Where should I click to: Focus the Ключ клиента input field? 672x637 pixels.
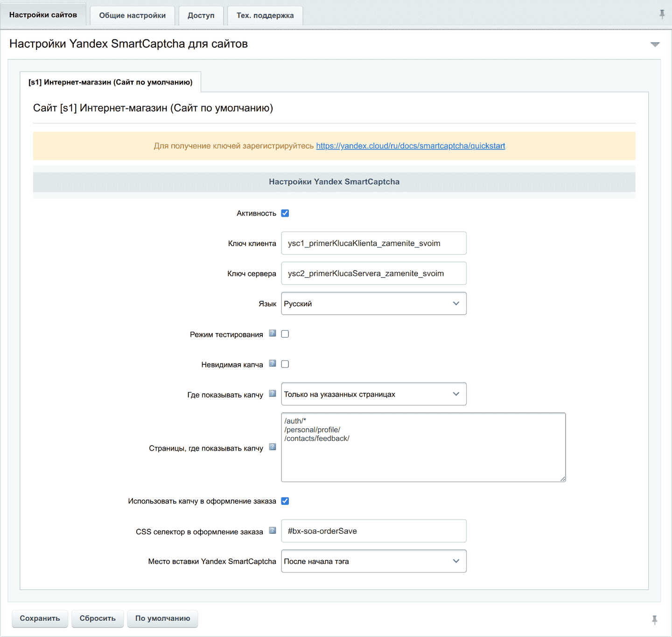tap(374, 243)
